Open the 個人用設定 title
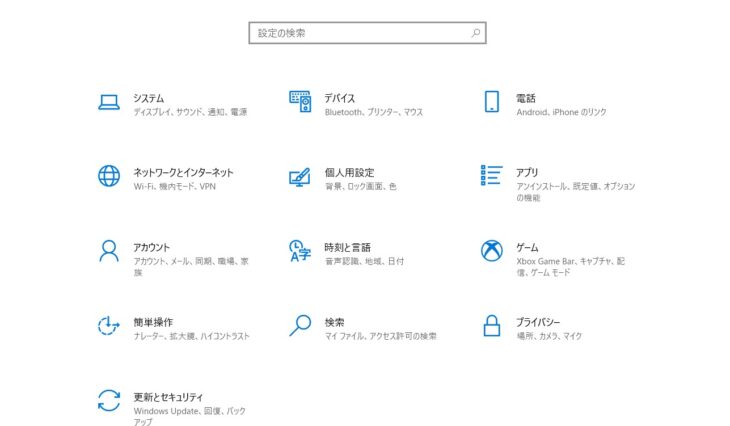 coord(350,173)
